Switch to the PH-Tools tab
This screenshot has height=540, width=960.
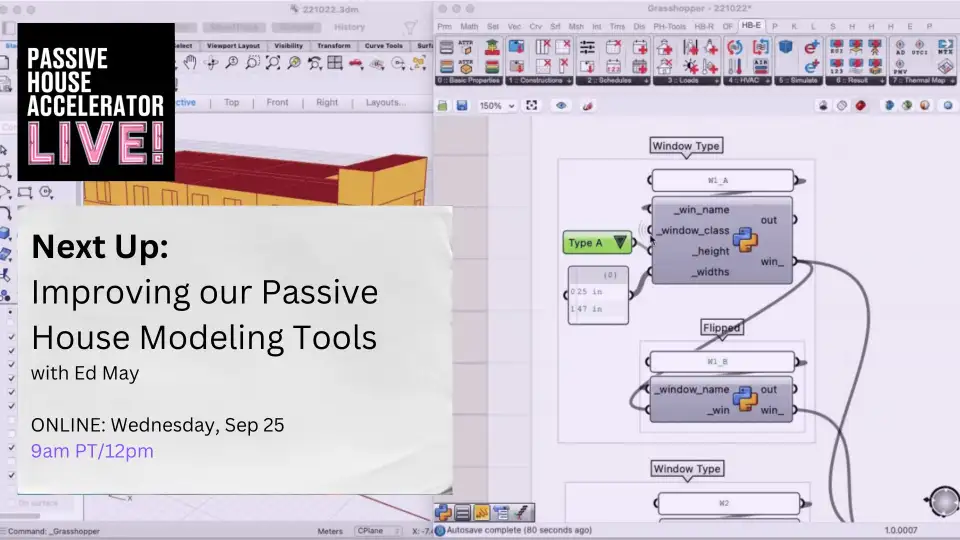pyautogui.click(x=669, y=27)
